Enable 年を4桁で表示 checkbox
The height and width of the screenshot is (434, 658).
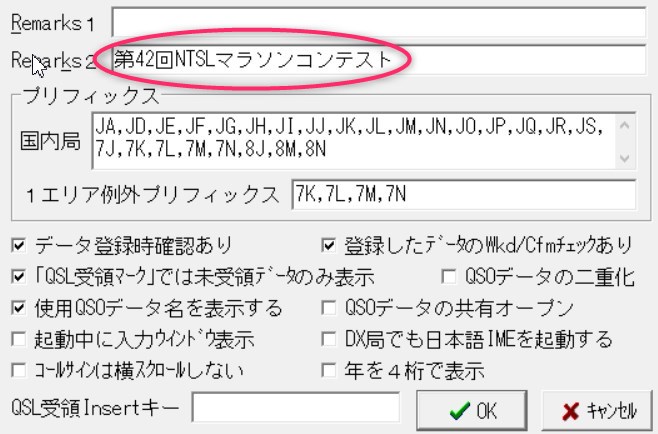(x=328, y=370)
